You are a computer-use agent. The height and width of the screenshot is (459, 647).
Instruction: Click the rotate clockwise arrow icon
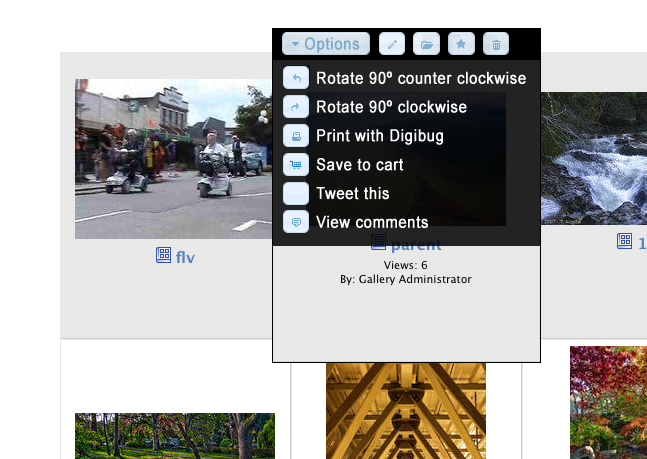coord(296,106)
